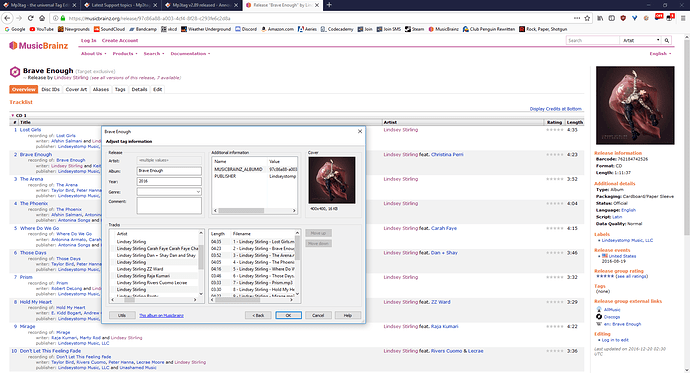Close the Brave Enough dialog with X
690x373 pixels.
click(360, 132)
